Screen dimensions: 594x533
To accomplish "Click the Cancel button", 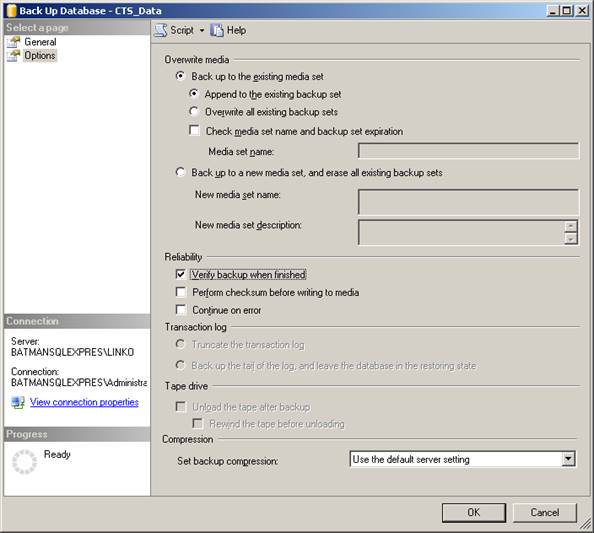I will tap(544, 512).
